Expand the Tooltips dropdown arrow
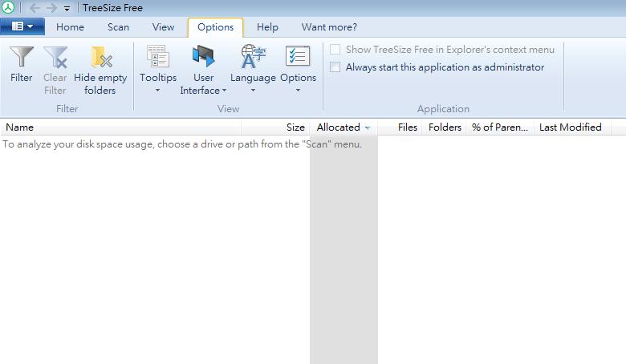Image resolution: width=626 pixels, height=364 pixels. pyautogui.click(x=157, y=91)
